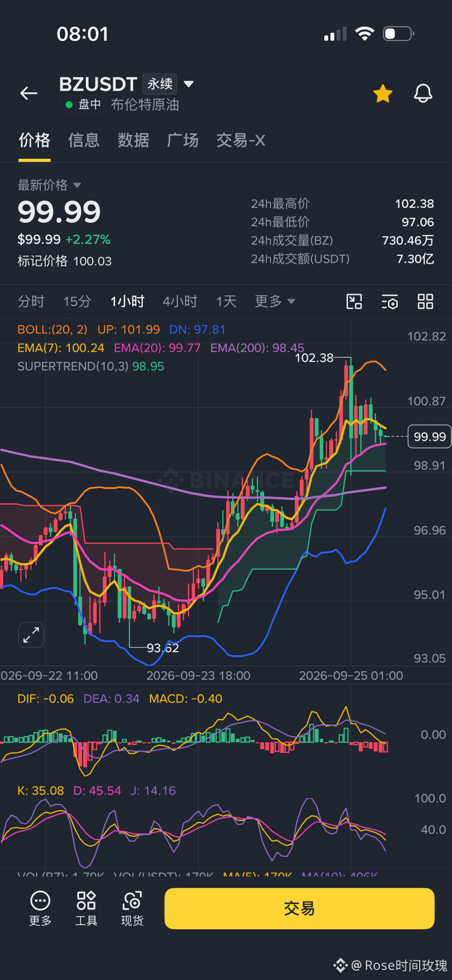This screenshot has width=452, height=980.
Task: Tap the 99.99 current price marker on axis
Action: (x=430, y=437)
